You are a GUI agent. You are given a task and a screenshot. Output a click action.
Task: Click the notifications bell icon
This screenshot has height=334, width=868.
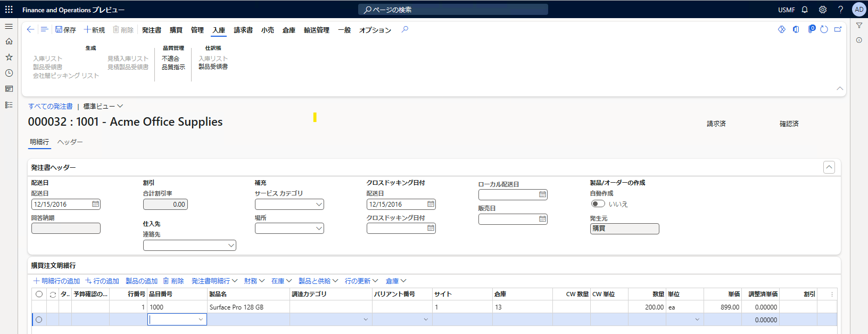[805, 10]
